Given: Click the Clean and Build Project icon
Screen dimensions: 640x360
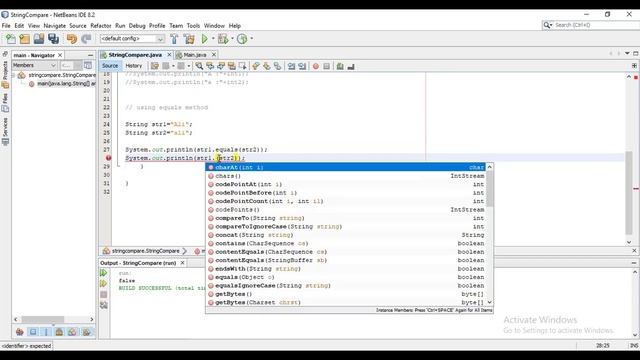Looking at the screenshot, I should tap(189, 39).
